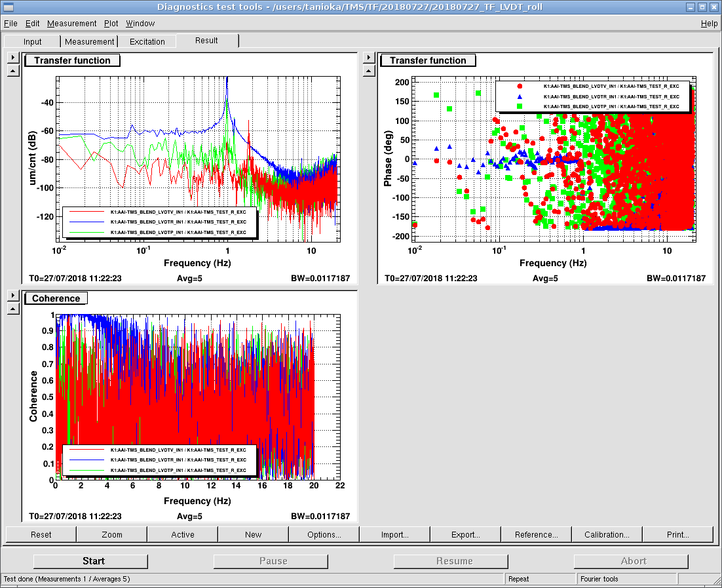Open the Measurement menu
The width and height of the screenshot is (722, 588).
tap(71, 24)
